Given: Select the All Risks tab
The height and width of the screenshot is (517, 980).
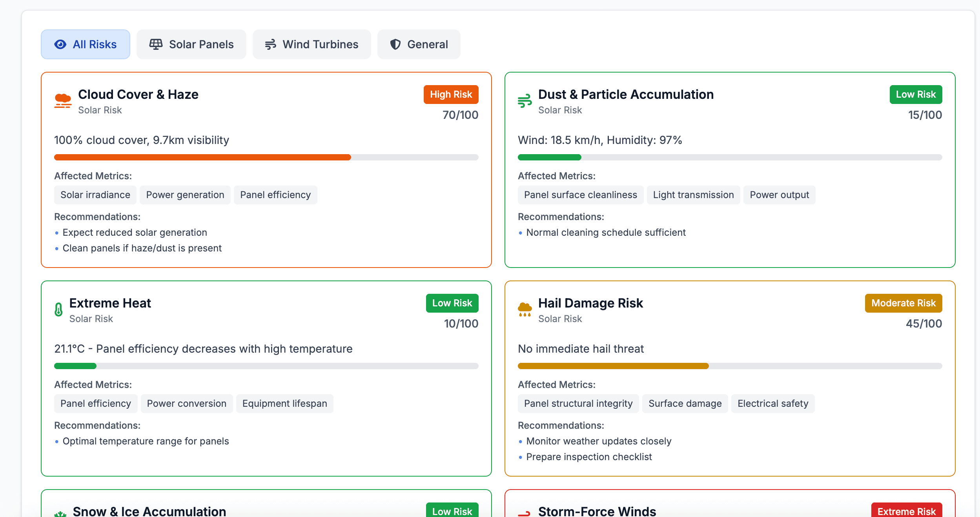Looking at the screenshot, I should pos(86,44).
